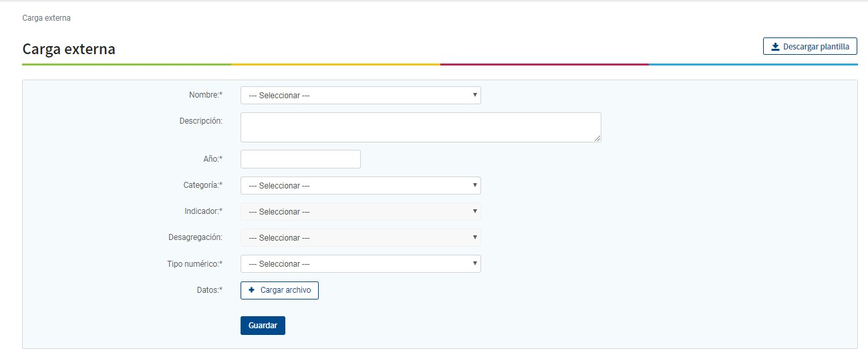868x357 pixels.
Task: Expand the Desagregación dropdown
Action: (360, 238)
